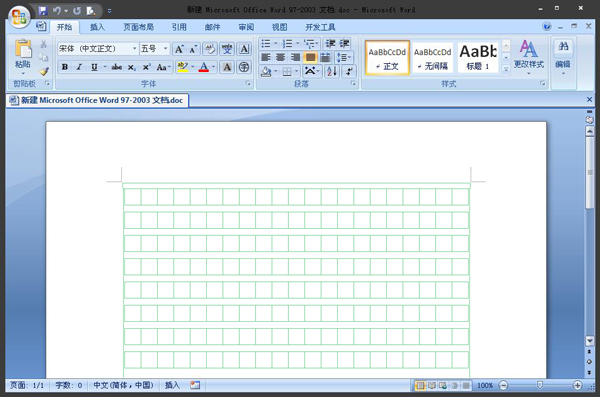Show or hide paragraph marks
This screenshot has width=600, height=397.
[349, 71]
